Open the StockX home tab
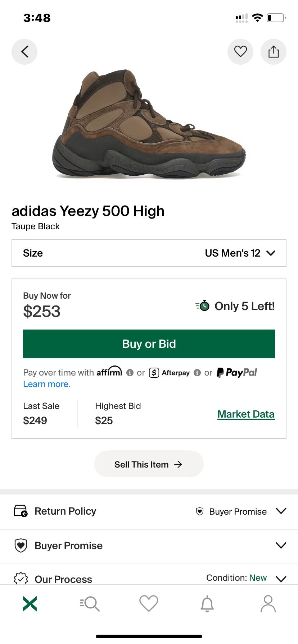The height and width of the screenshot is (644, 298). tap(30, 604)
